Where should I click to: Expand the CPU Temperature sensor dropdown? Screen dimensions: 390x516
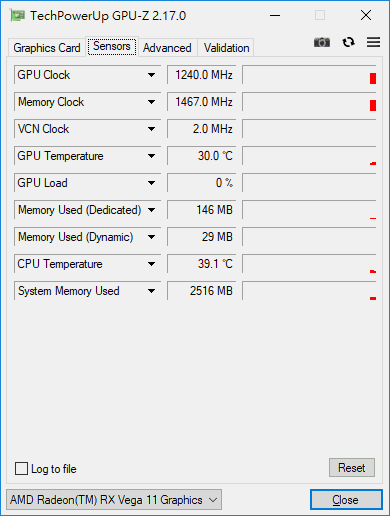[x=151, y=264]
